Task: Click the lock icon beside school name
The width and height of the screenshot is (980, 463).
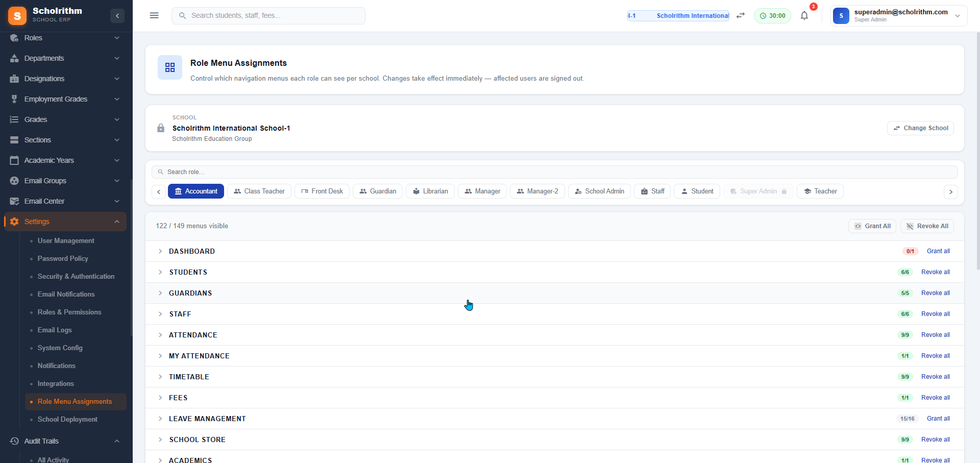Action: (161, 128)
